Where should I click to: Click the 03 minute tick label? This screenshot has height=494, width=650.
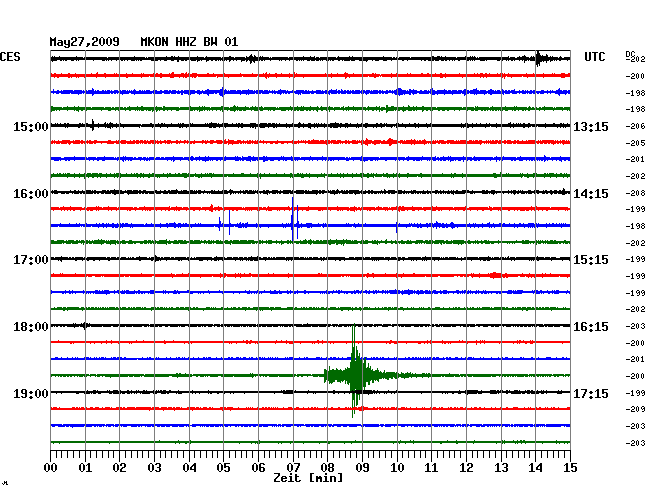pyautogui.click(x=154, y=468)
